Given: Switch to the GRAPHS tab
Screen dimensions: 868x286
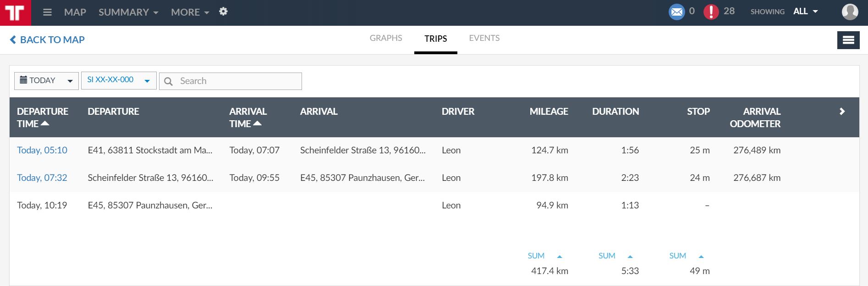Looking at the screenshot, I should (x=386, y=38).
